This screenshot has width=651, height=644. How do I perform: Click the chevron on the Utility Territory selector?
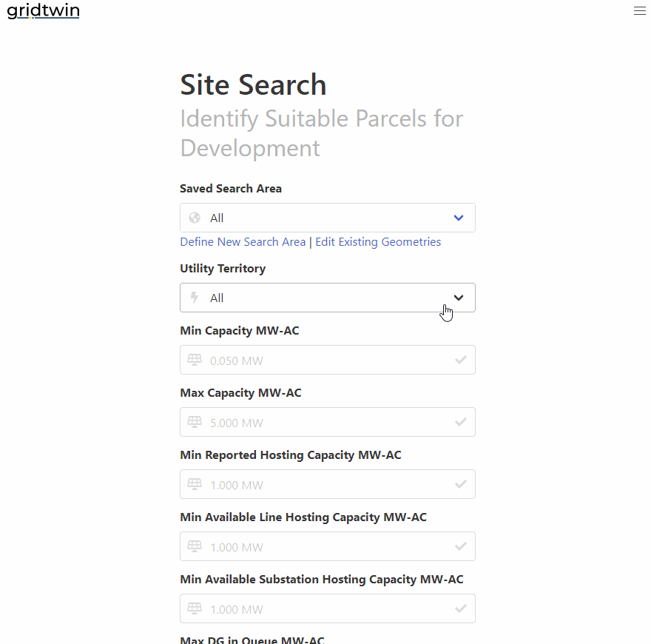click(x=458, y=298)
